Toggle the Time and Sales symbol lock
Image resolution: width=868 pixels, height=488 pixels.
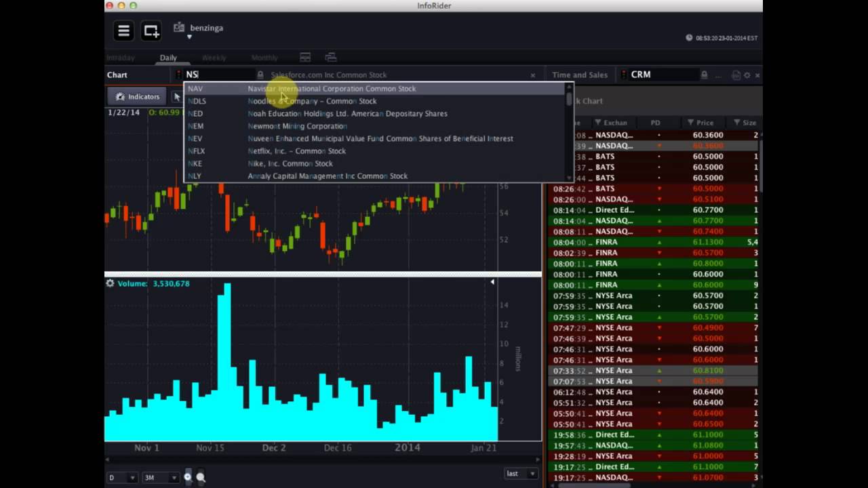[x=704, y=75]
